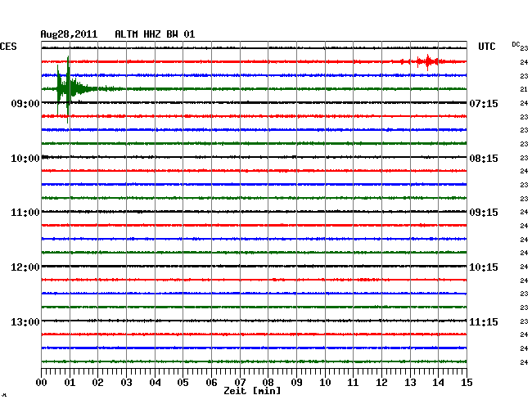Screen dimensions: 532x404
Task: Click the 00 minute axis label
Action: point(42,382)
